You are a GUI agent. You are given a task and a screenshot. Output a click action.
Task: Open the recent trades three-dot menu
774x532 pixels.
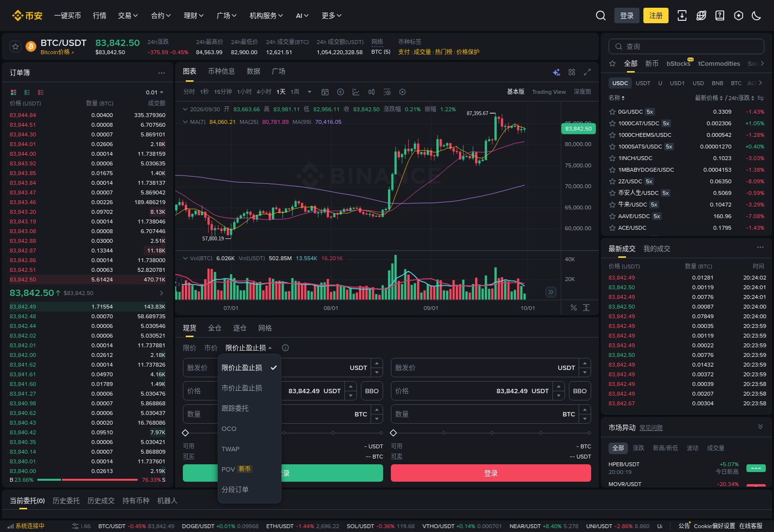point(760,247)
